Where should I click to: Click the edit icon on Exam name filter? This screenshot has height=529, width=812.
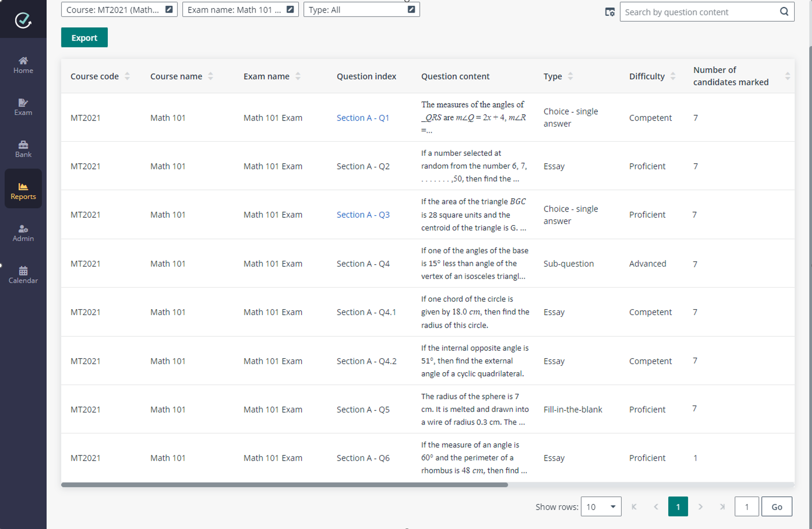click(x=290, y=9)
